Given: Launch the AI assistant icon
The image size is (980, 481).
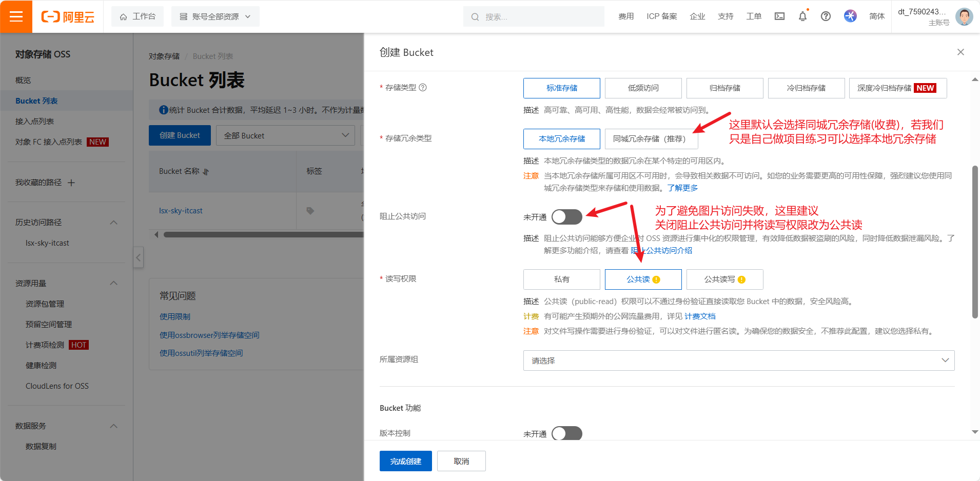Looking at the screenshot, I should (850, 16).
